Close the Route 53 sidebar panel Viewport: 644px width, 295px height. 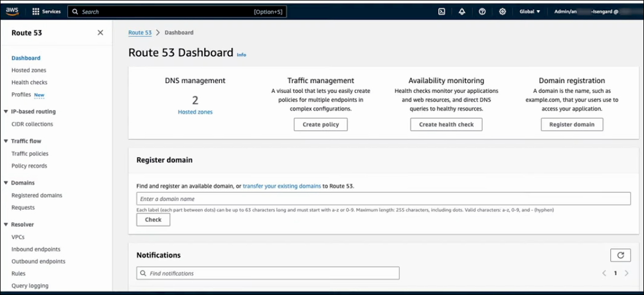[100, 33]
